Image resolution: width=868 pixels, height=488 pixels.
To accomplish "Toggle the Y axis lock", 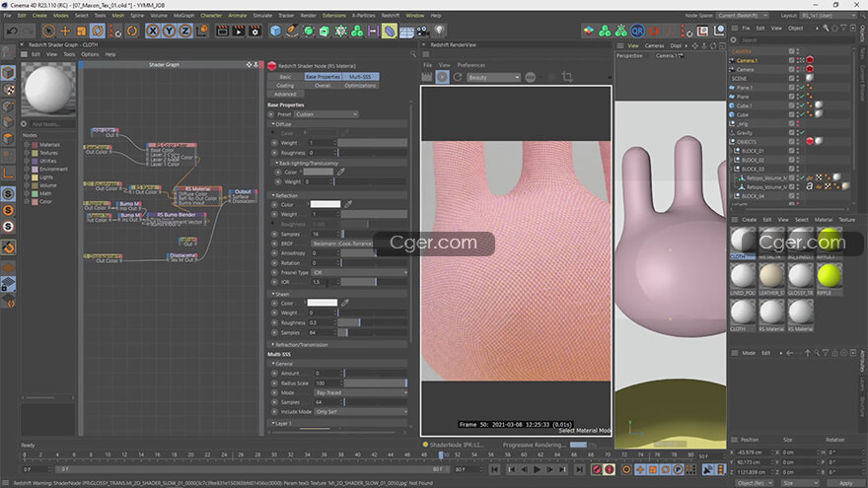I will tap(169, 31).
